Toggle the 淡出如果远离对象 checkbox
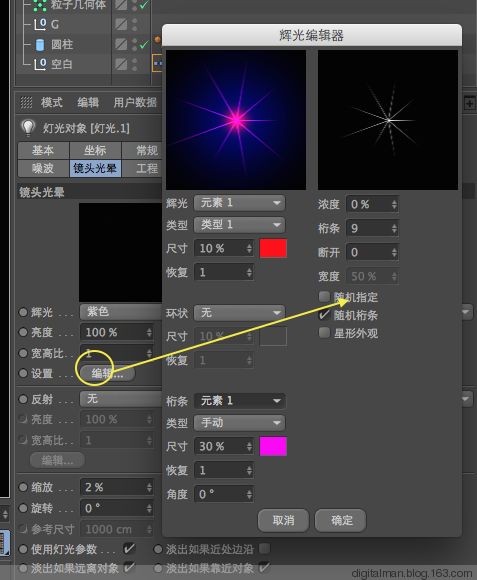 point(129,567)
